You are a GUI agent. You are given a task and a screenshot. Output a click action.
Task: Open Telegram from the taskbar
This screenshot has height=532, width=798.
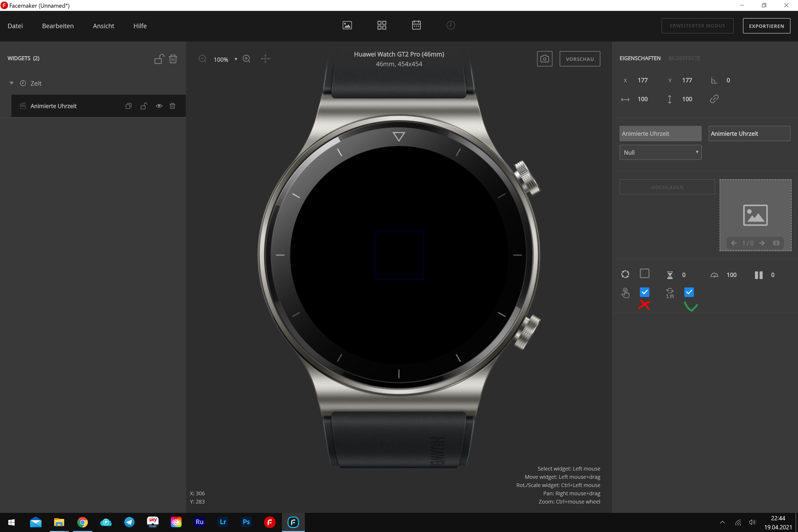click(x=129, y=522)
